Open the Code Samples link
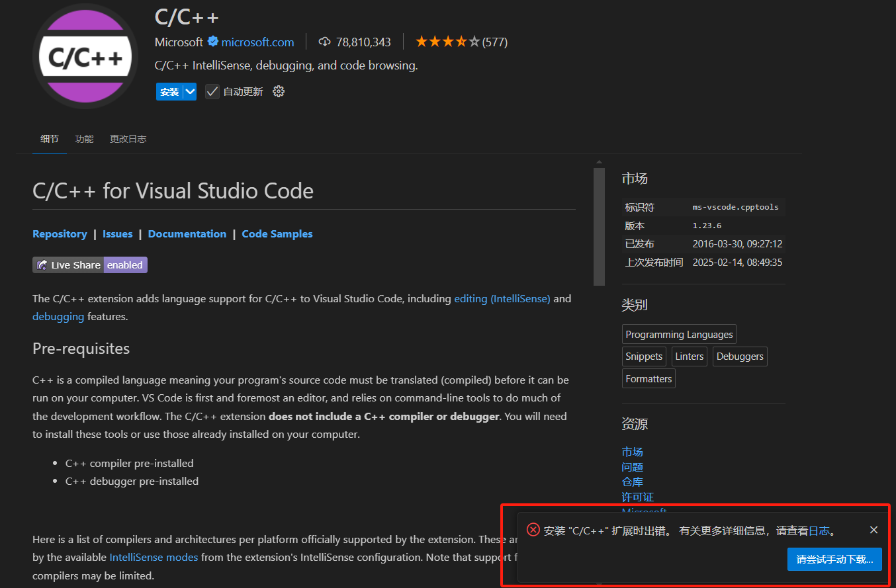Viewport: 896px width, 588px height. (277, 234)
